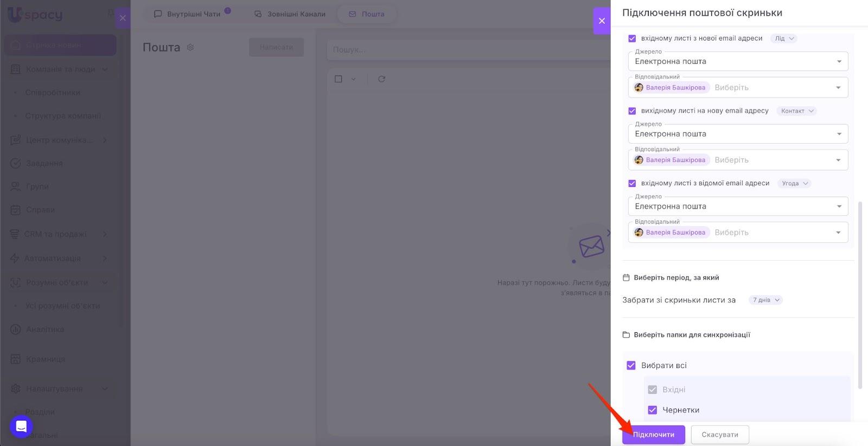Image resolution: width=868 pixels, height=446 pixels.
Task: Open the selection options chevron in mail toolbar
Action: (x=353, y=79)
